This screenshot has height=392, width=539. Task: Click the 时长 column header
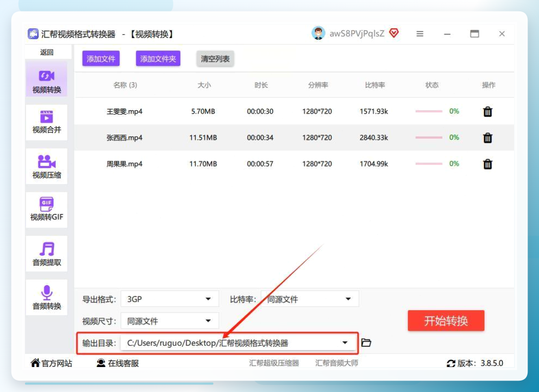click(261, 85)
